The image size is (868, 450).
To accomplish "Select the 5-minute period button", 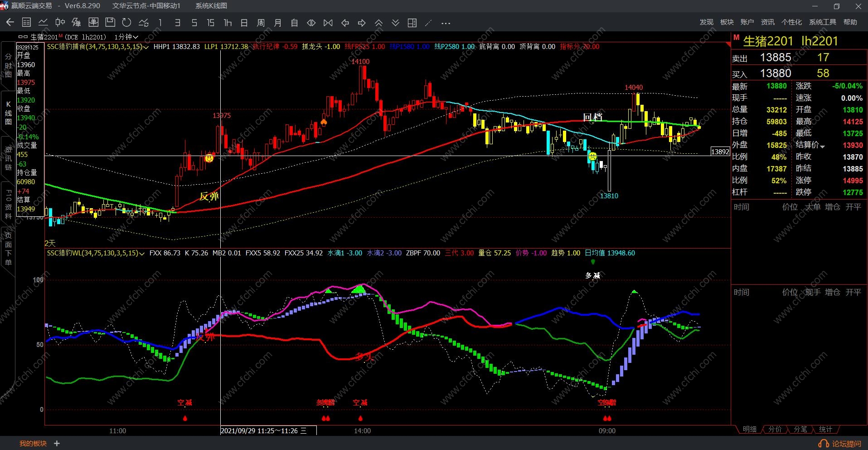I will click(x=194, y=23).
